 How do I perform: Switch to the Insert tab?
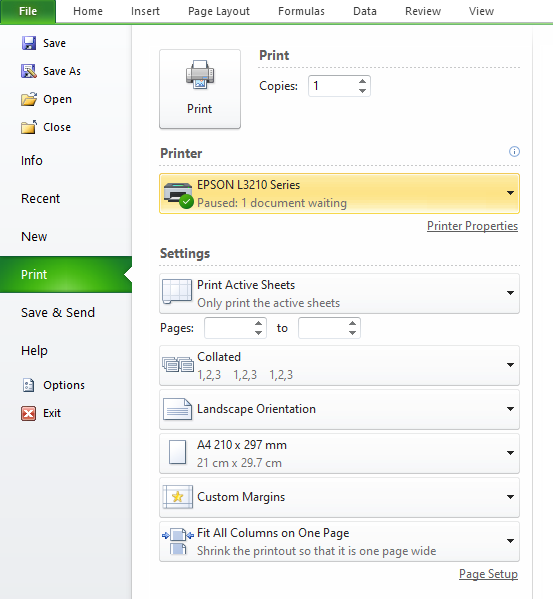pyautogui.click(x=145, y=11)
